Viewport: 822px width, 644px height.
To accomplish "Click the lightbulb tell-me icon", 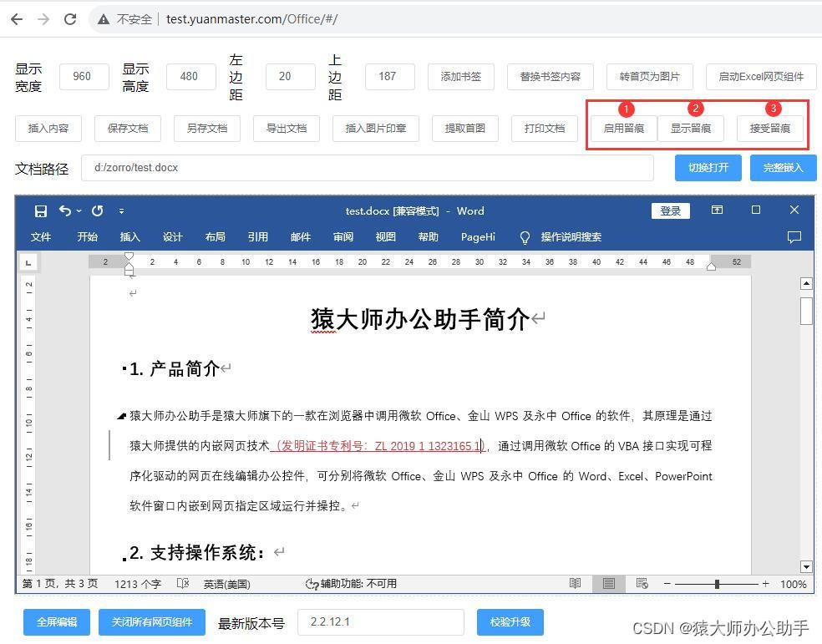I will pyautogui.click(x=525, y=237).
